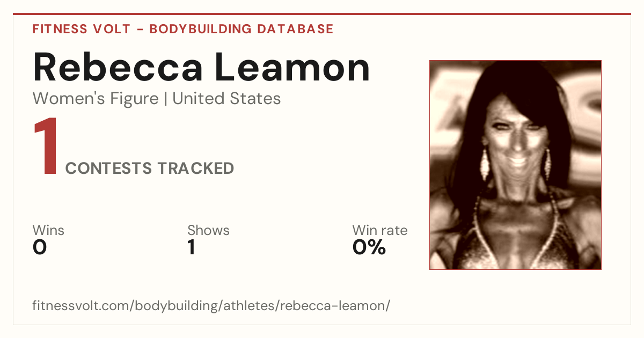This screenshot has height=338, width=644.
Task: Click the CONTESTS TRACKED label
Action: coord(150,168)
